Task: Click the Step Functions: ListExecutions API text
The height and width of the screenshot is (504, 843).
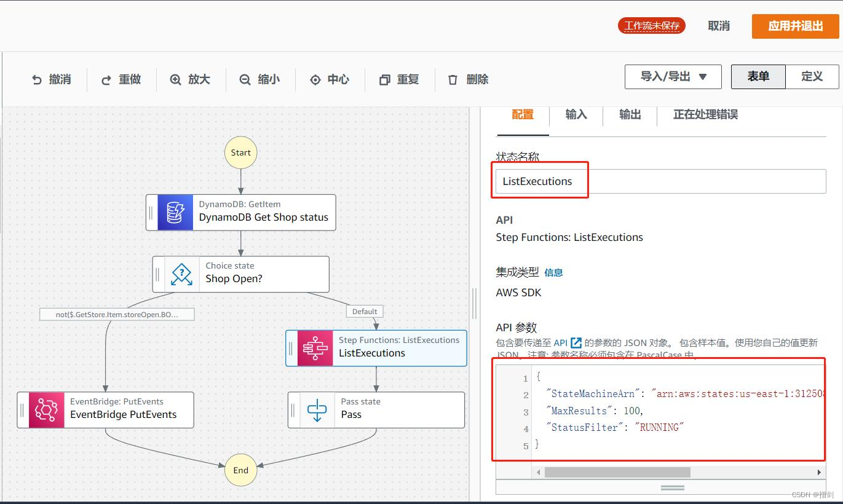Action: (569, 237)
